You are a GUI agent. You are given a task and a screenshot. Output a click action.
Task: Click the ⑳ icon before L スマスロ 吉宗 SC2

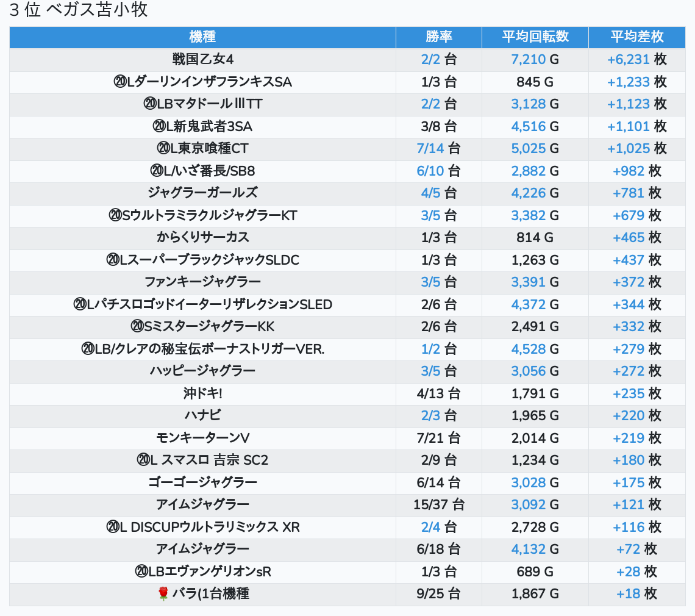[x=144, y=460]
